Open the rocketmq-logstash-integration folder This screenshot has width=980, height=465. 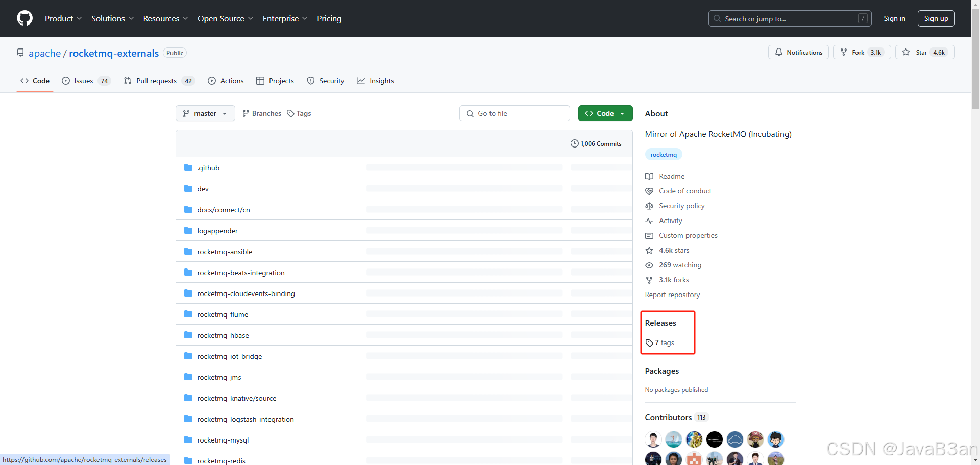pos(246,419)
